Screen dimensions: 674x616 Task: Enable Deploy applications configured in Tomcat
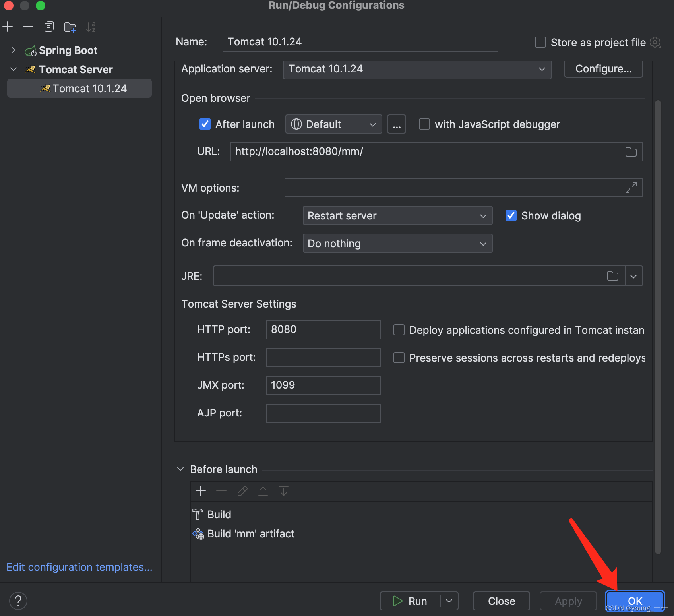[399, 330]
